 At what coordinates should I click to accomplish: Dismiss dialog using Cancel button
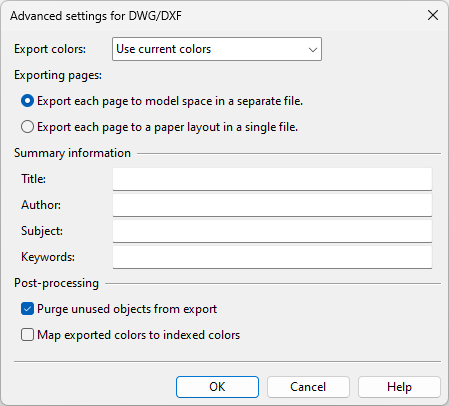[308, 387]
